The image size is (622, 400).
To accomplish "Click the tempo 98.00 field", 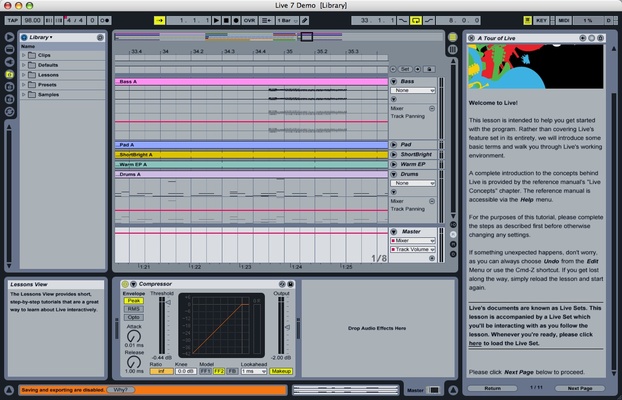I will (x=33, y=20).
